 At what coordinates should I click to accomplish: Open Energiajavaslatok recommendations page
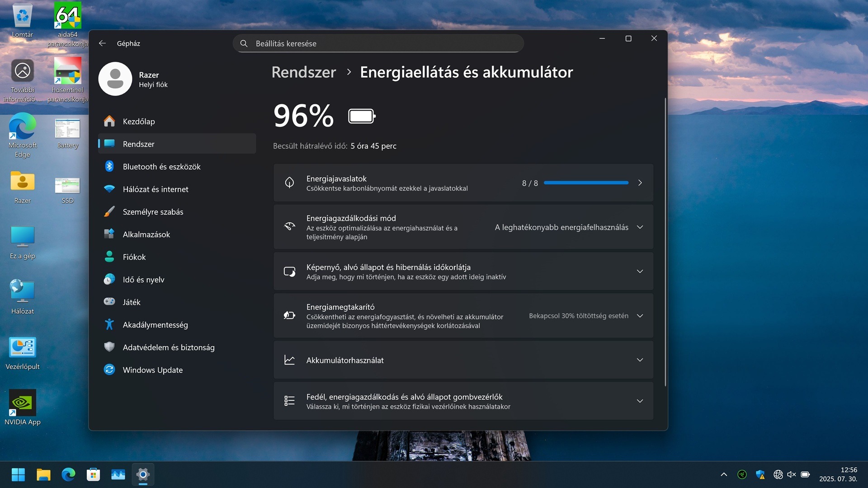tap(640, 183)
